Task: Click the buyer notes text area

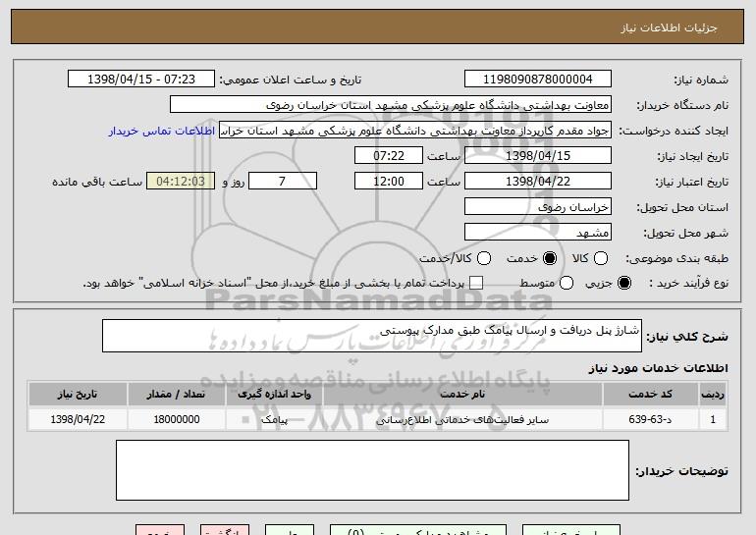Action: [372, 470]
